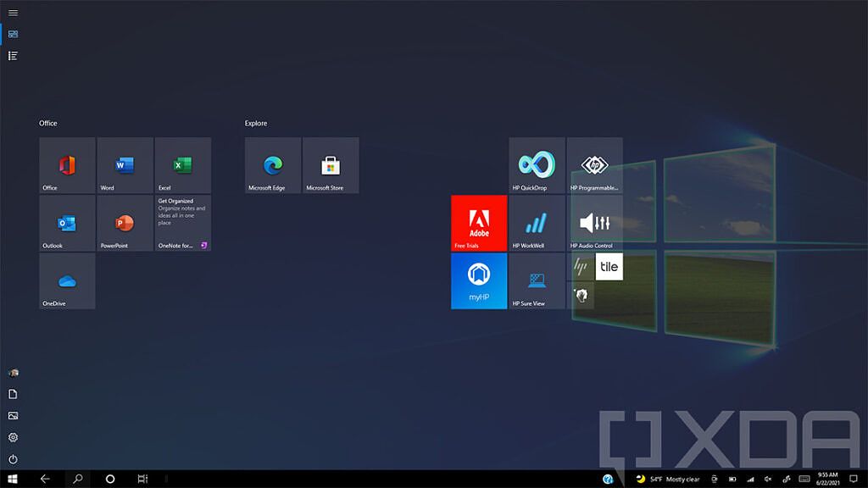Select the Office group heading
The image size is (868, 488).
(48, 124)
